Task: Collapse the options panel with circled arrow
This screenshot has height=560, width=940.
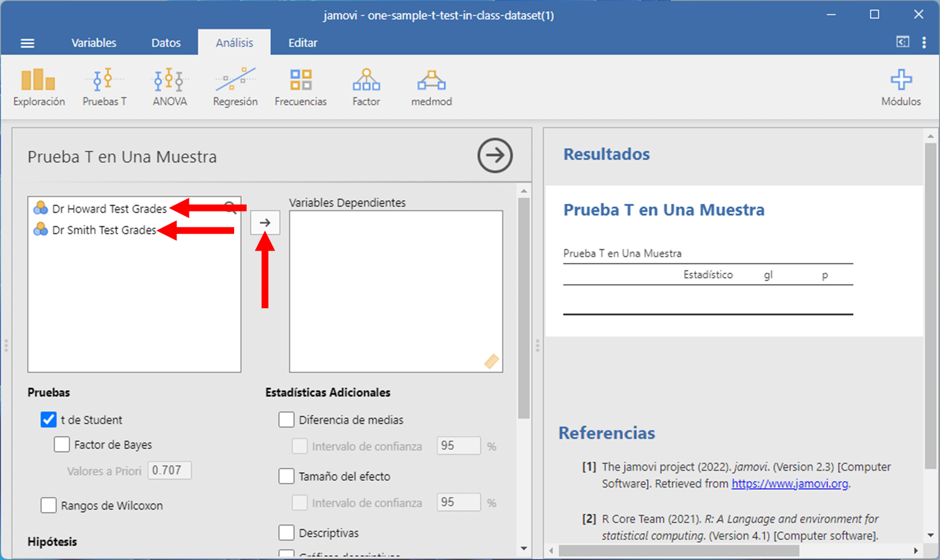Action: (x=495, y=156)
